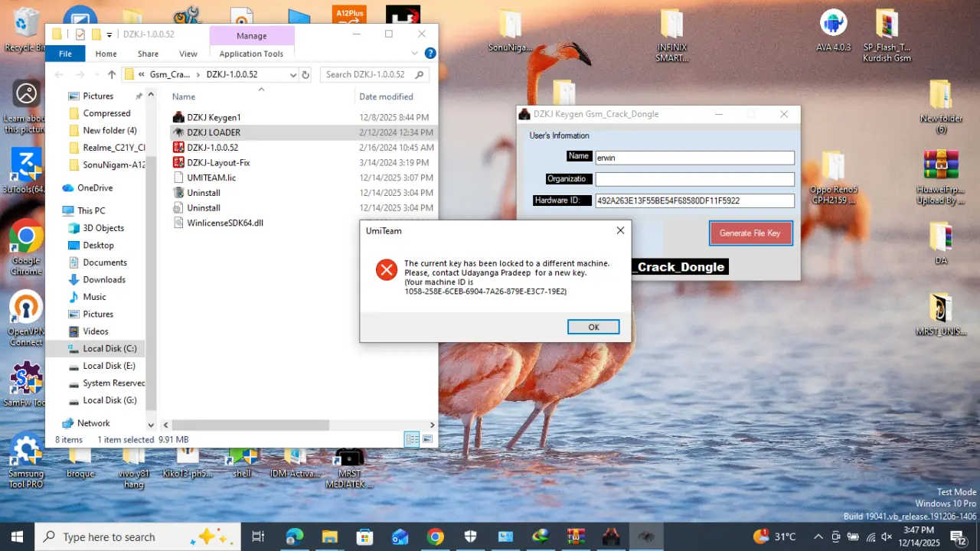This screenshot has width=980, height=551.
Task: Close the UmiTeam error dialog
Action: coord(620,230)
